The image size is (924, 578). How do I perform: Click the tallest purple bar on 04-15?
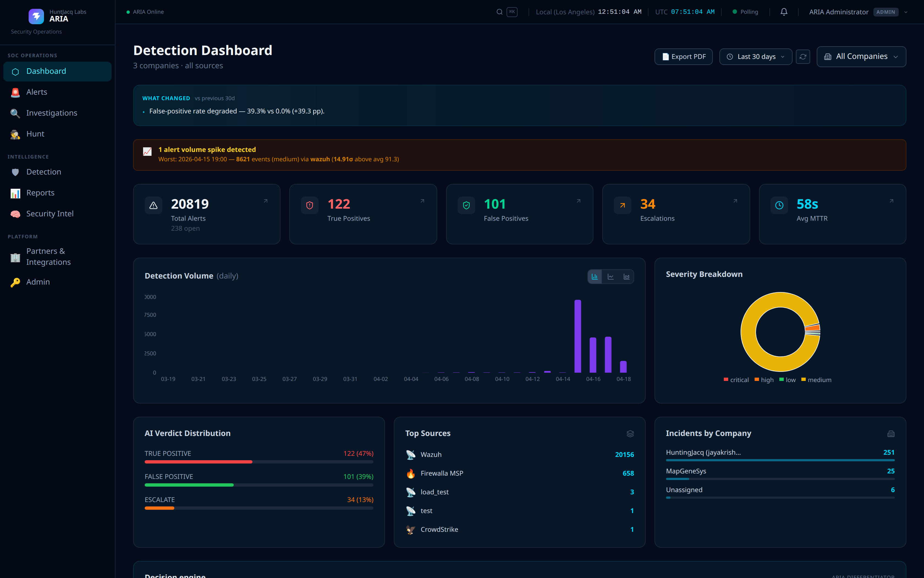pyautogui.click(x=578, y=336)
